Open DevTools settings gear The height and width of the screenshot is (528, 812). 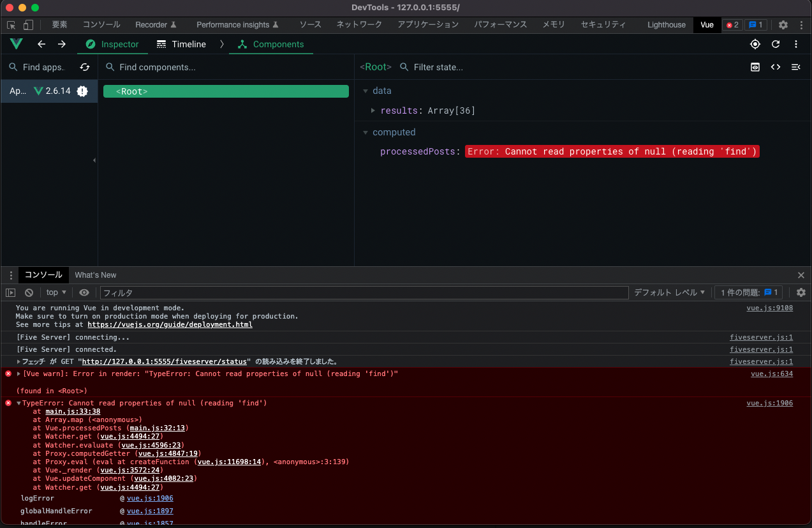pos(783,25)
